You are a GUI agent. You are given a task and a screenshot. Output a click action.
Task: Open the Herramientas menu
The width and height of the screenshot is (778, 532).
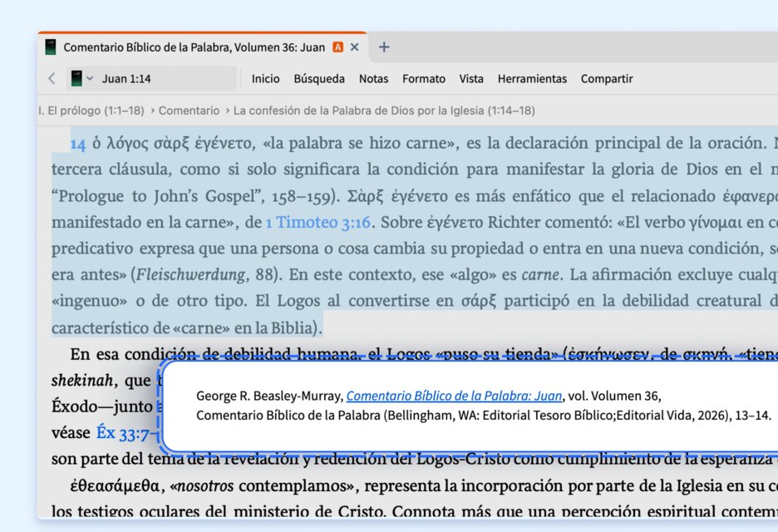point(532,79)
